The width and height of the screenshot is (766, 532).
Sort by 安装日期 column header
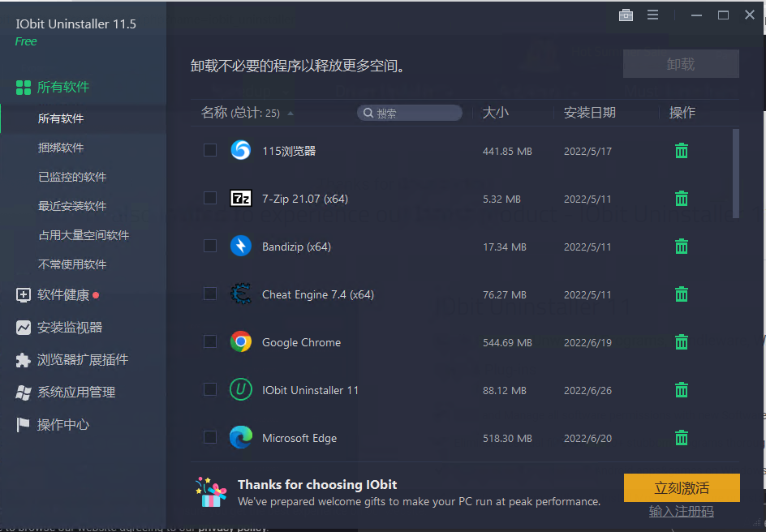coord(590,113)
